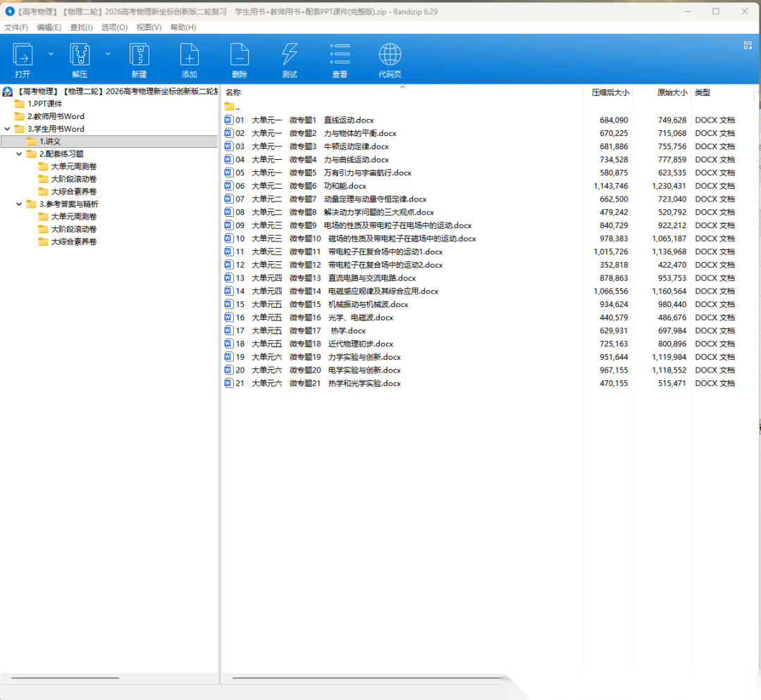Open the 文件(F) menu

point(16,27)
